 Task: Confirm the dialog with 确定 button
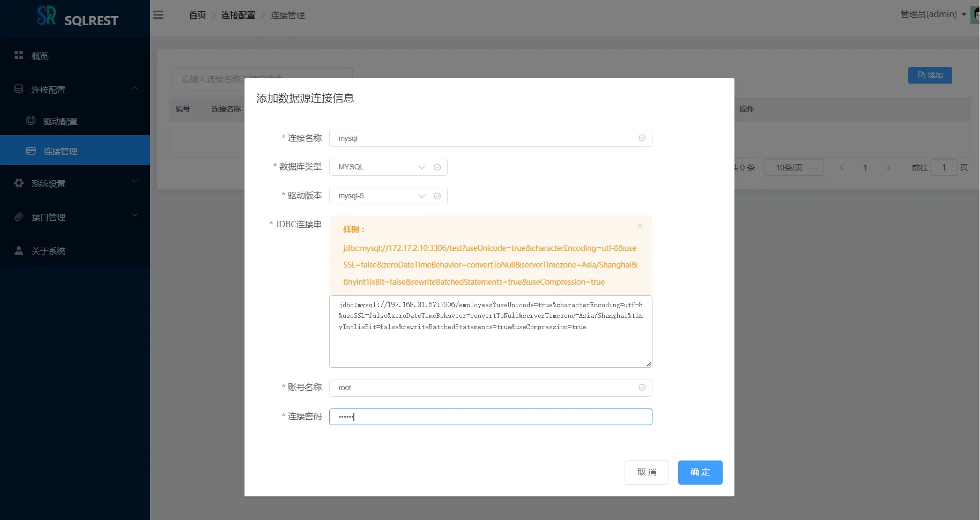pyautogui.click(x=700, y=472)
